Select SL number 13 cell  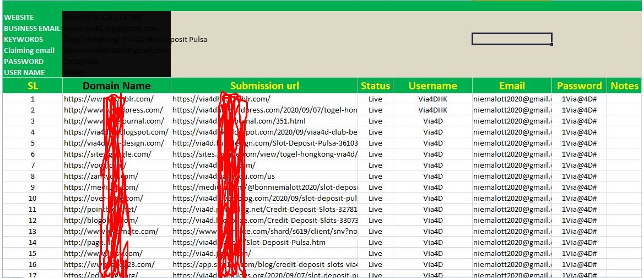pyautogui.click(x=33, y=232)
